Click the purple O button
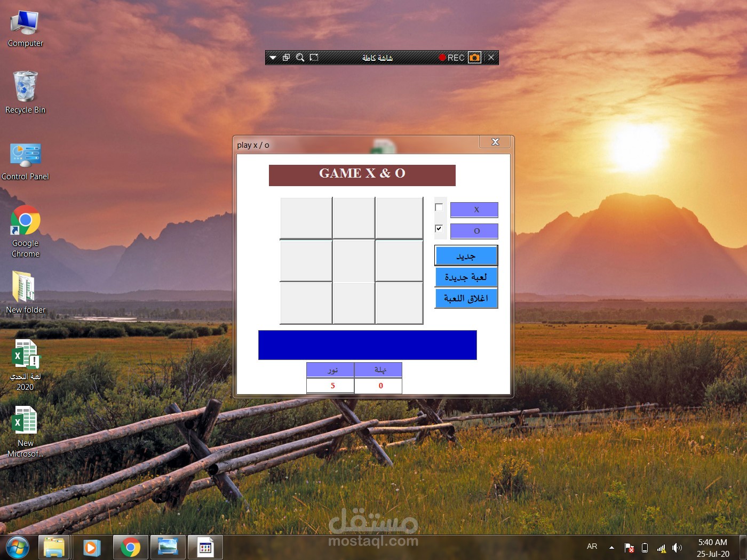This screenshot has height=560, width=747. tap(474, 231)
